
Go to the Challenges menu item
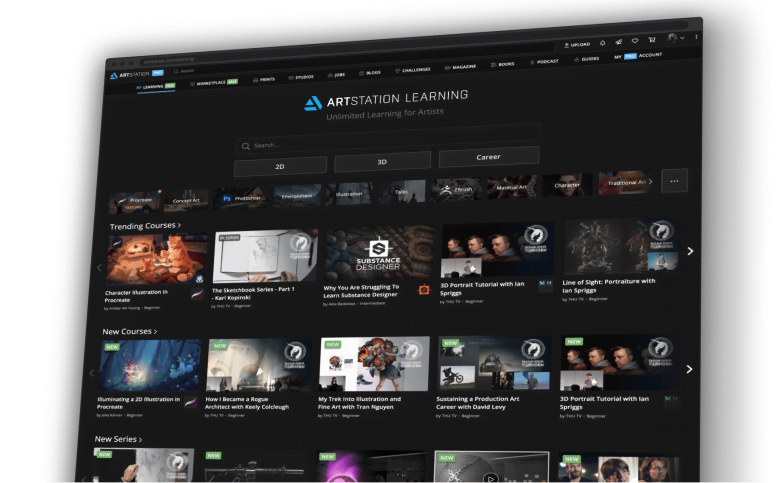point(414,71)
